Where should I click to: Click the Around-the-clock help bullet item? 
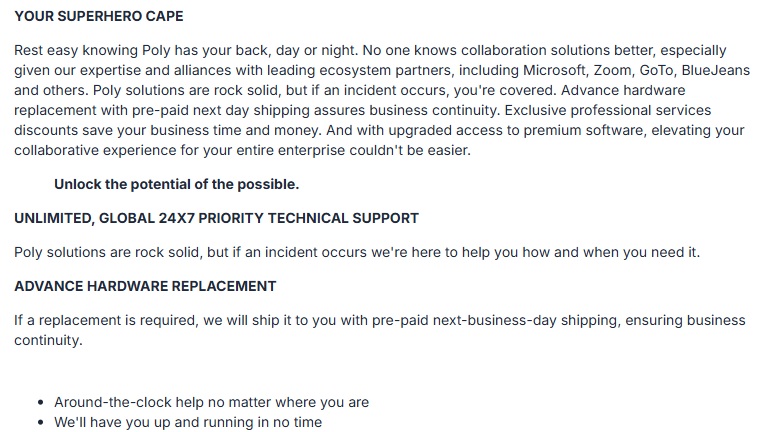[x=211, y=402]
